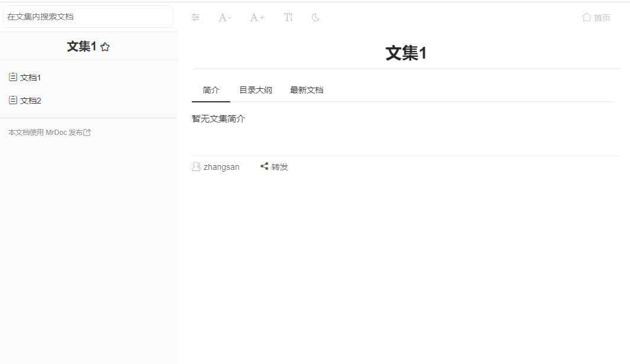Click the T1 font style icon

pyautogui.click(x=288, y=17)
